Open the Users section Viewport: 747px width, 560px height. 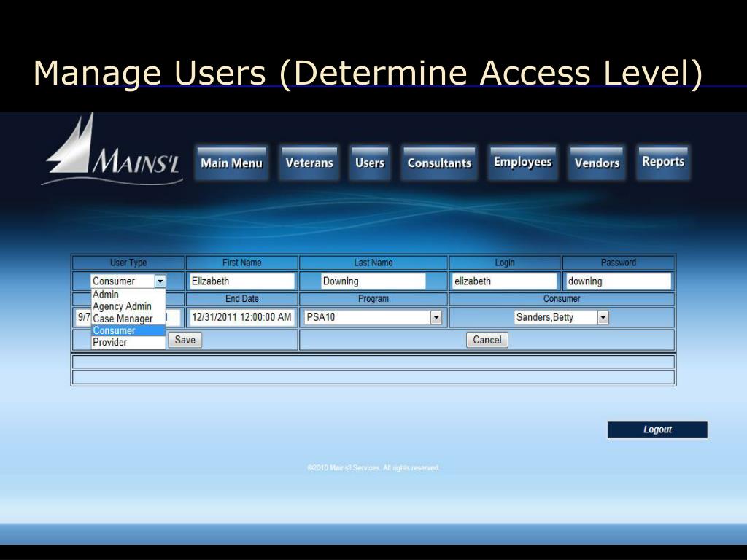(x=370, y=163)
